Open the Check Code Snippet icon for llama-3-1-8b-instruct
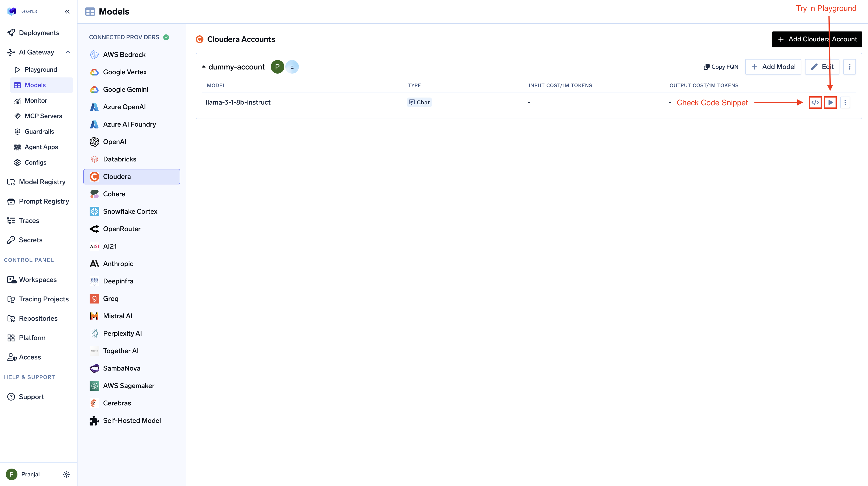This screenshot has height=486, width=868. [x=815, y=102]
